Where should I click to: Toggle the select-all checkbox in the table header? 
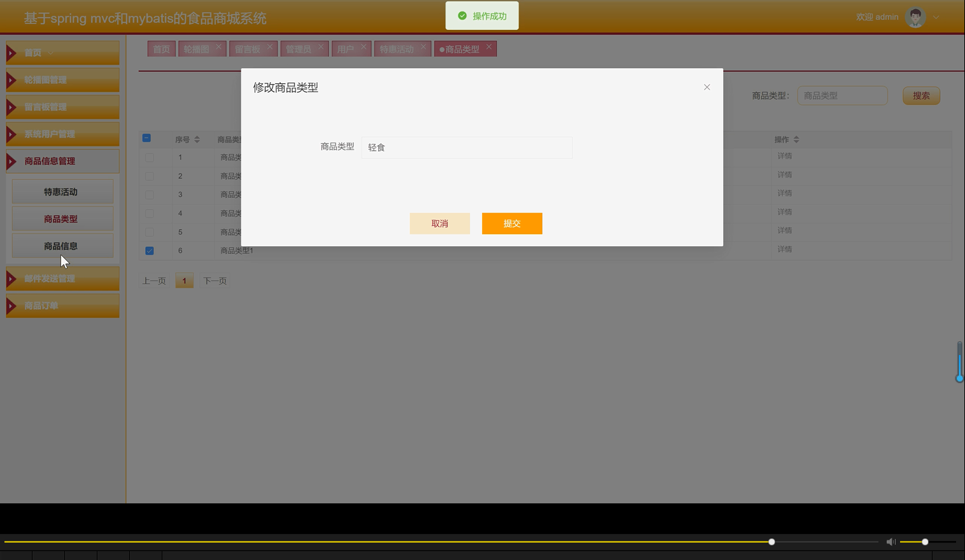[147, 138]
